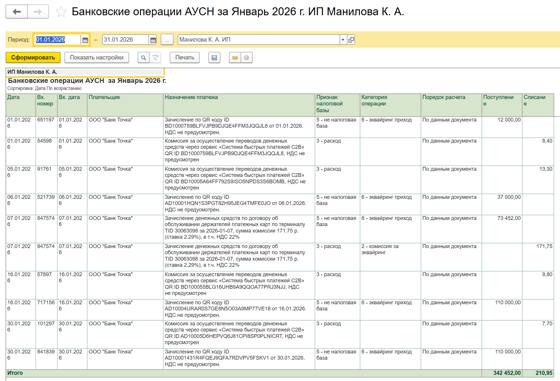
Task: Select the Порядок расчета column header
Action: [x=451, y=105]
